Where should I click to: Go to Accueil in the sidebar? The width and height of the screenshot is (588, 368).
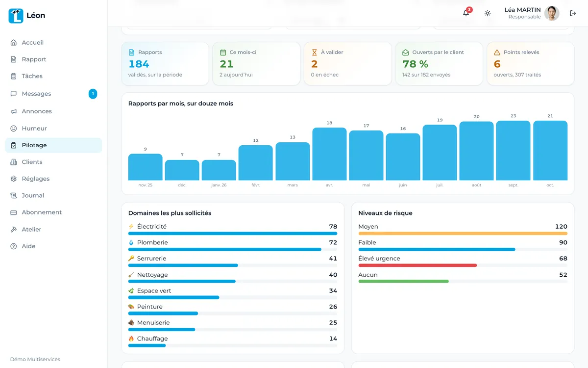[53, 43]
